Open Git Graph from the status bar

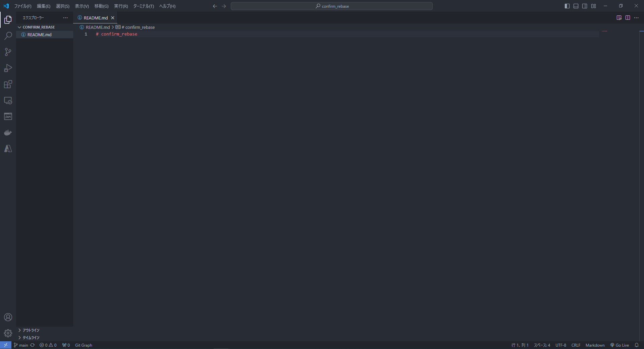pos(83,345)
